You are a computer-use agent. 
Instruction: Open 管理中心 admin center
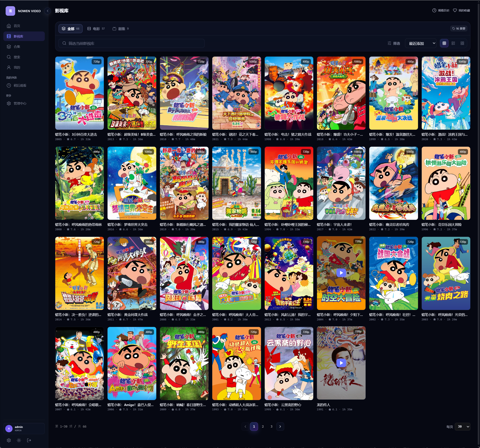pyautogui.click(x=24, y=103)
